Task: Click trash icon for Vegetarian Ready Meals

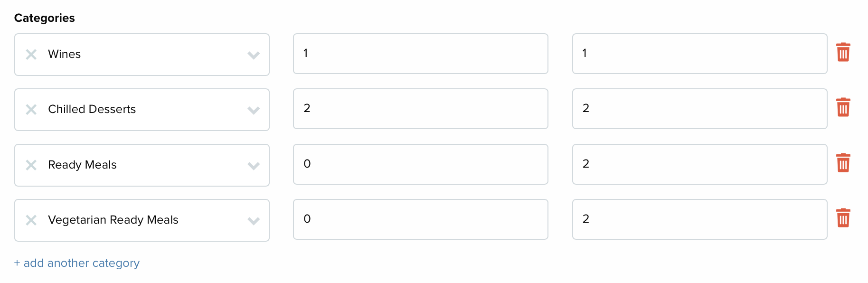Action: click(843, 218)
